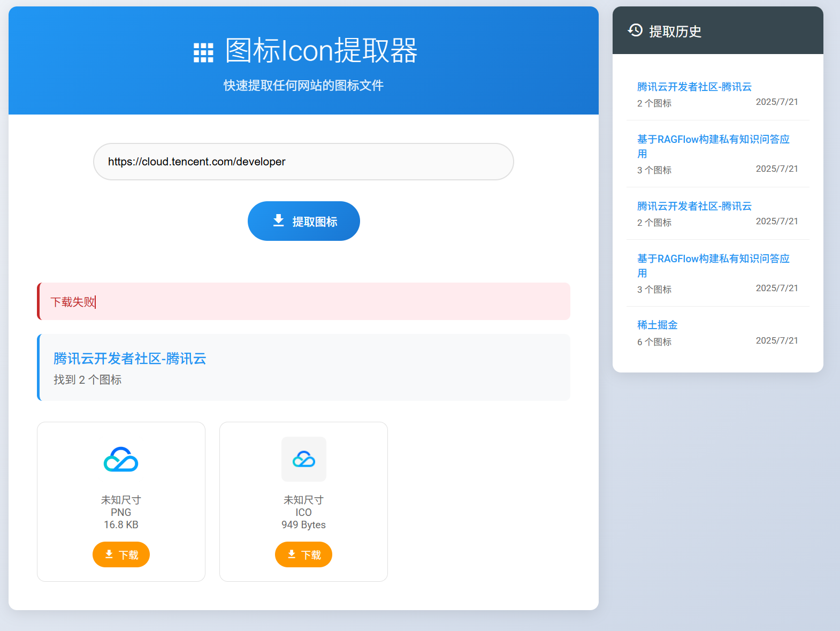
Task: Click the 下载失败 error message
Action: [303, 301]
